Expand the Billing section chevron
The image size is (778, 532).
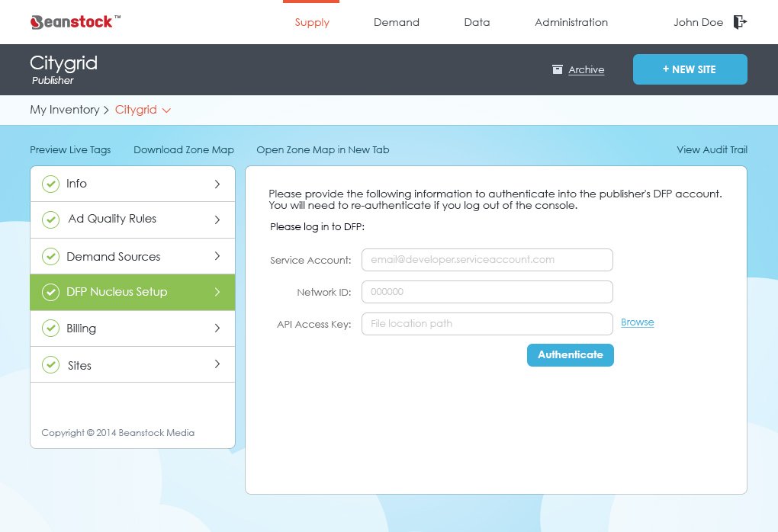pos(217,328)
